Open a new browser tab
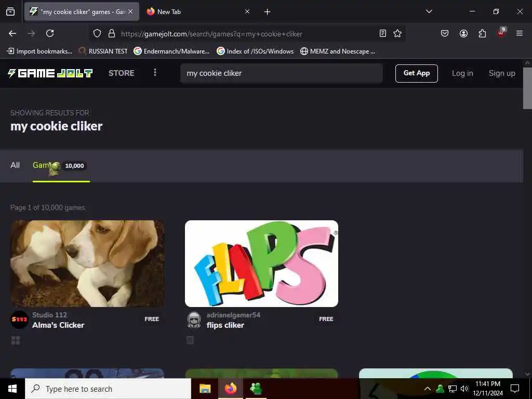 (267, 12)
